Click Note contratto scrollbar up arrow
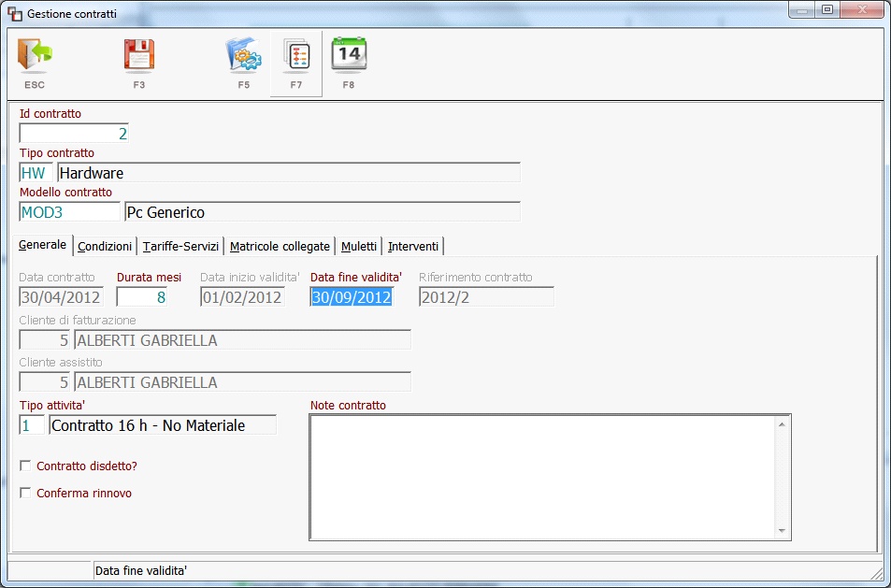 (x=782, y=423)
